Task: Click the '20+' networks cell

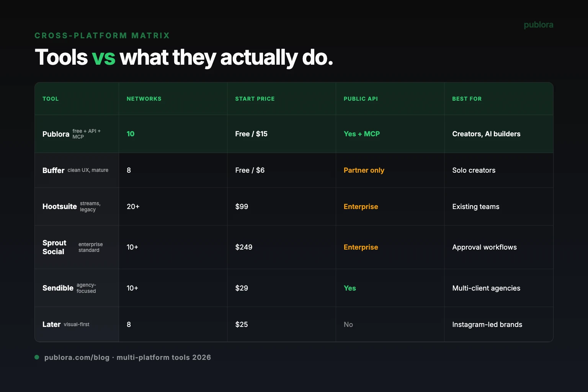Action: pos(133,207)
